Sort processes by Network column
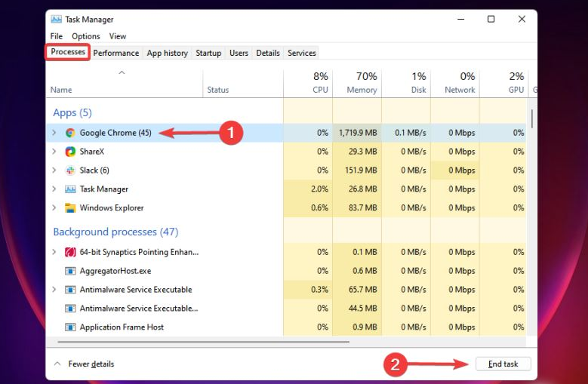 point(455,84)
